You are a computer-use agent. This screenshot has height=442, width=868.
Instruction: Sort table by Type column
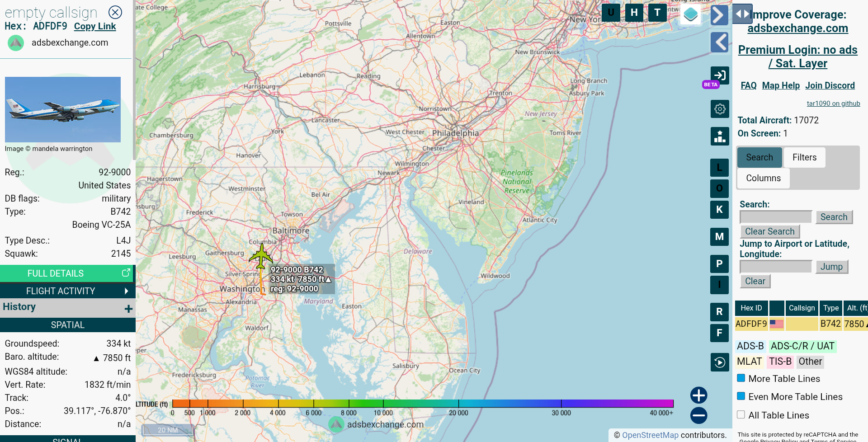pyautogui.click(x=831, y=308)
